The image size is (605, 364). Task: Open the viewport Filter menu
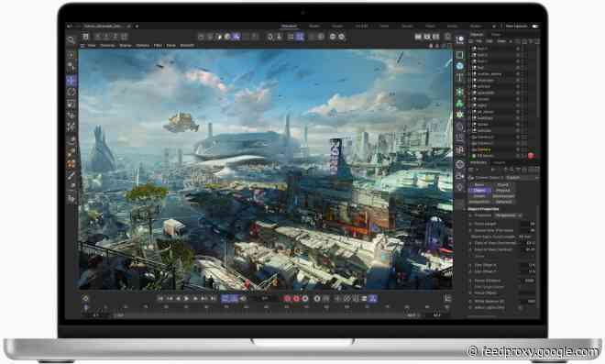point(158,46)
